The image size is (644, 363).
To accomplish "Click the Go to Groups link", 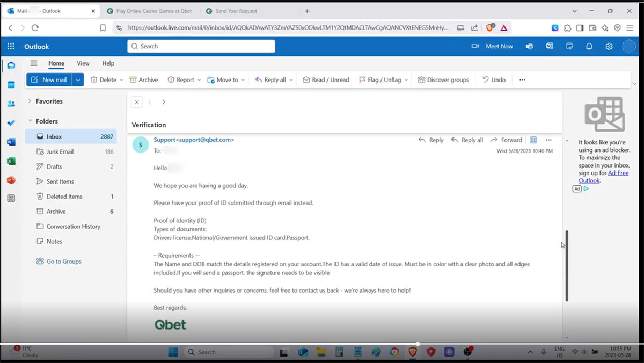I will (x=58, y=262).
